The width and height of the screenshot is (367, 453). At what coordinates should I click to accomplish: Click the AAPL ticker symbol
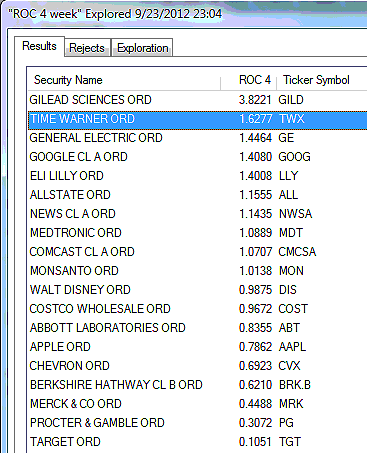(292, 347)
